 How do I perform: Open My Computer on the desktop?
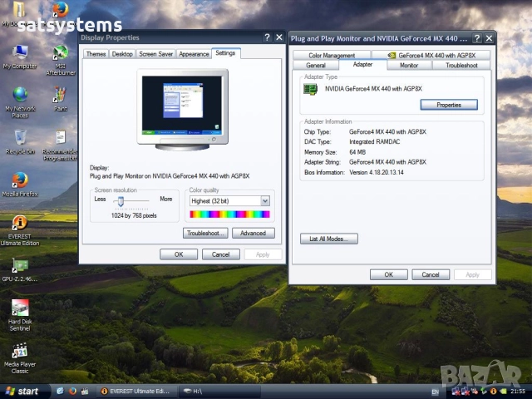click(x=20, y=52)
